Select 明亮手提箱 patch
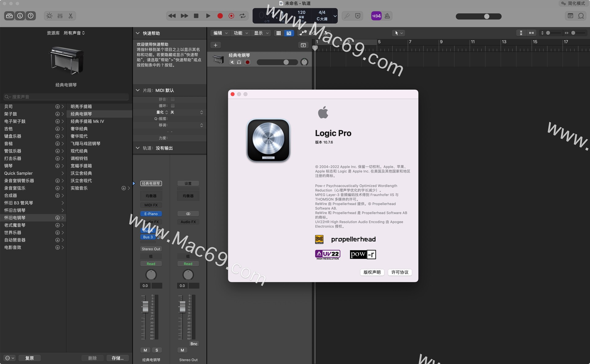Image resolution: width=590 pixels, height=364 pixels. click(x=99, y=107)
